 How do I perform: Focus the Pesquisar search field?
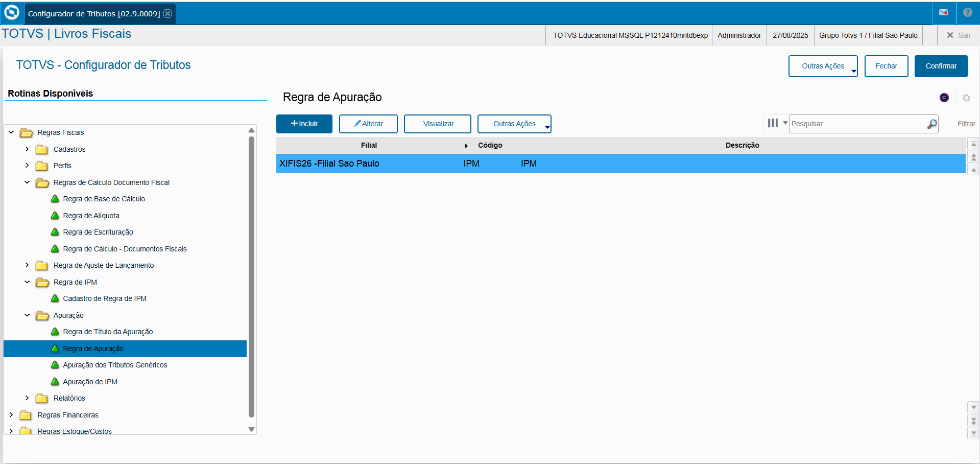point(858,124)
